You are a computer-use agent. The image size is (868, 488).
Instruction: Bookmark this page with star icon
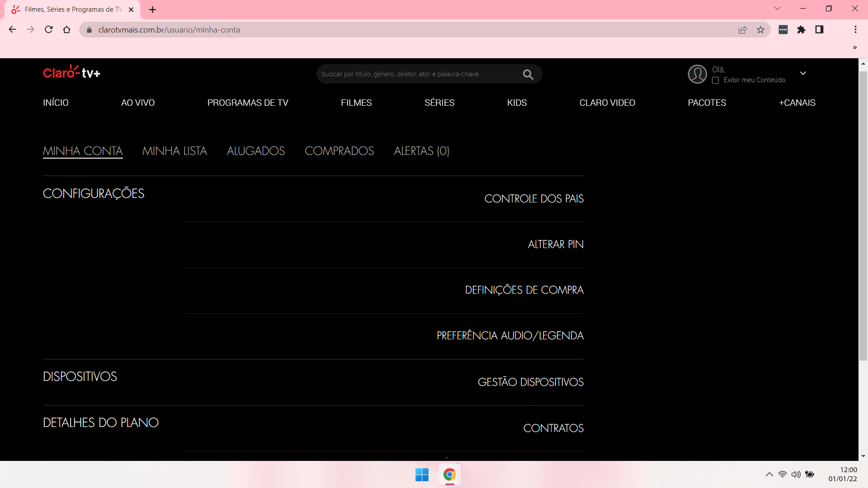pos(760,30)
